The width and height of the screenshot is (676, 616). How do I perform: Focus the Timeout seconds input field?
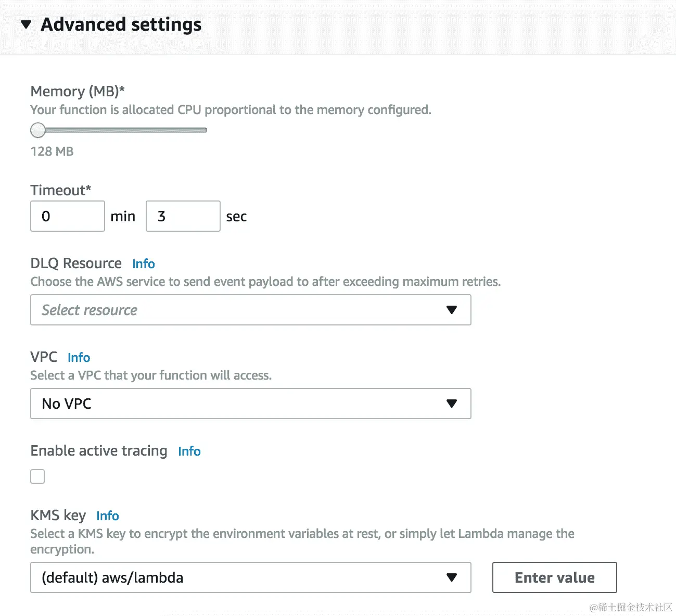pyautogui.click(x=183, y=216)
